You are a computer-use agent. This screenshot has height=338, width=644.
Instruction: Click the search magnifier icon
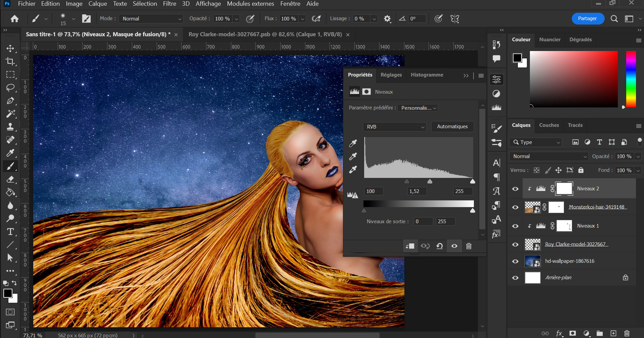(x=614, y=19)
